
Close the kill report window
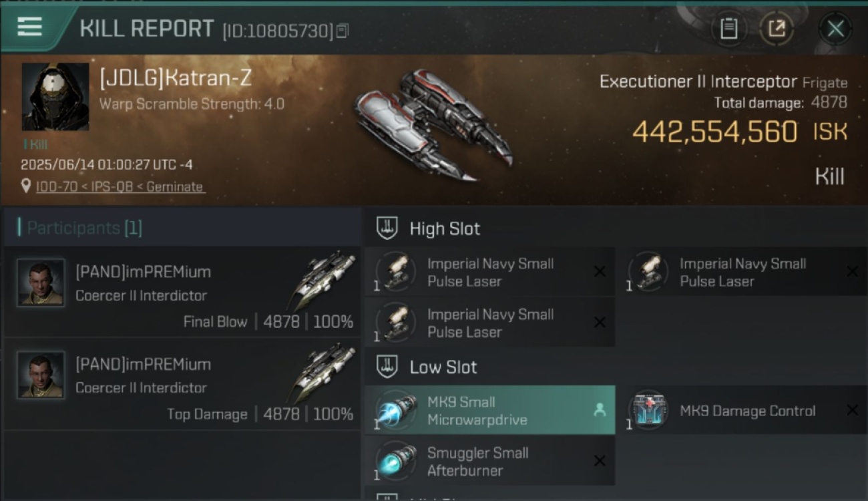(835, 29)
